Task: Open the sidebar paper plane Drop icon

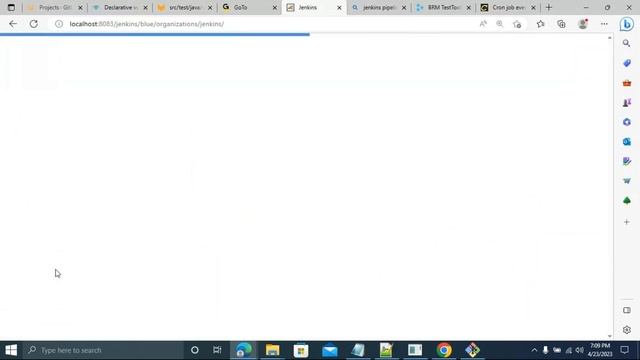Action: pos(627,181)
